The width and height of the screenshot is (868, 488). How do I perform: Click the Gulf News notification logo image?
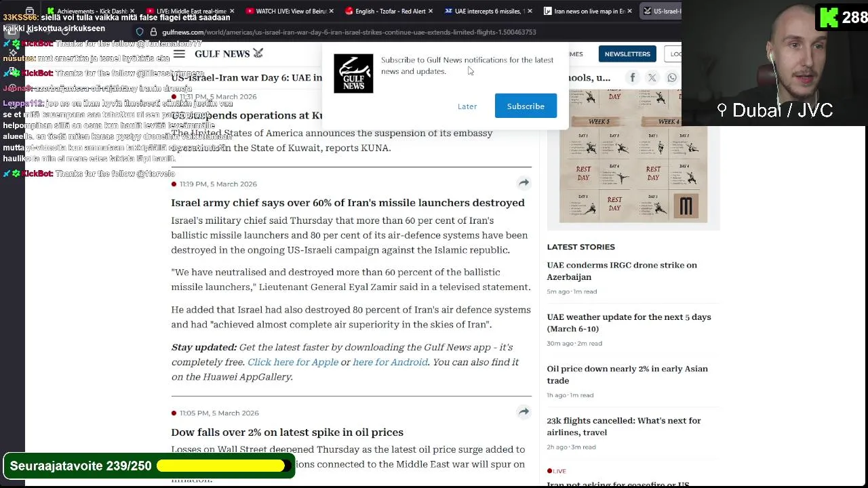point(353,73)
